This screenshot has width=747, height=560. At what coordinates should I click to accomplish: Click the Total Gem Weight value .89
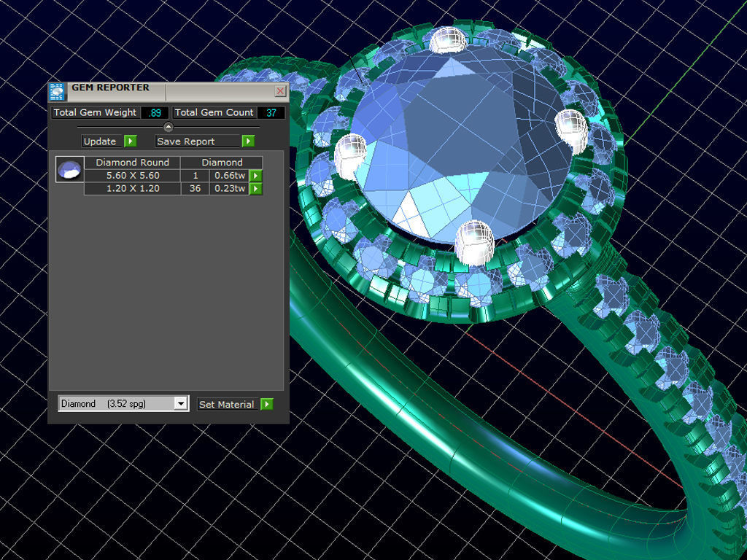155,113
